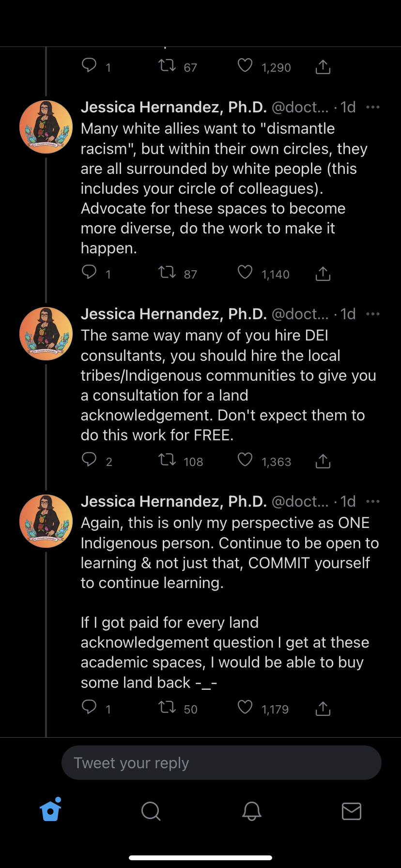Share the "dismantle racism" tweet

tap(323, 274)
